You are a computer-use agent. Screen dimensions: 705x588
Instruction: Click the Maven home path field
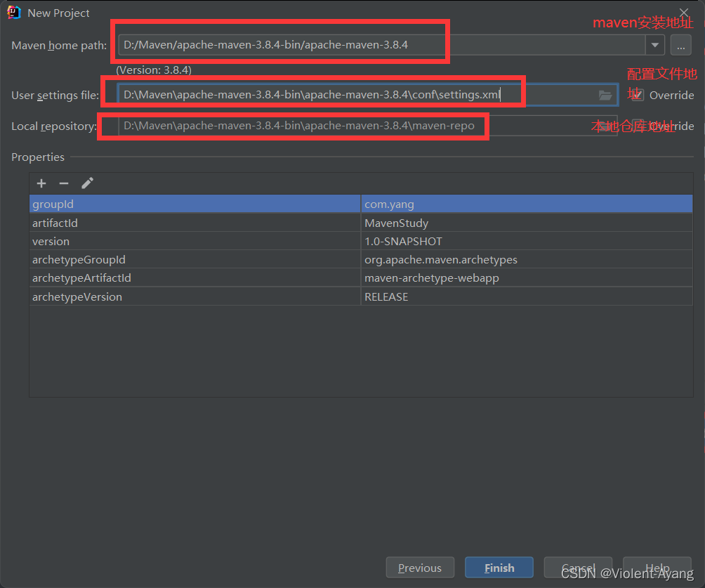point(382,45)
